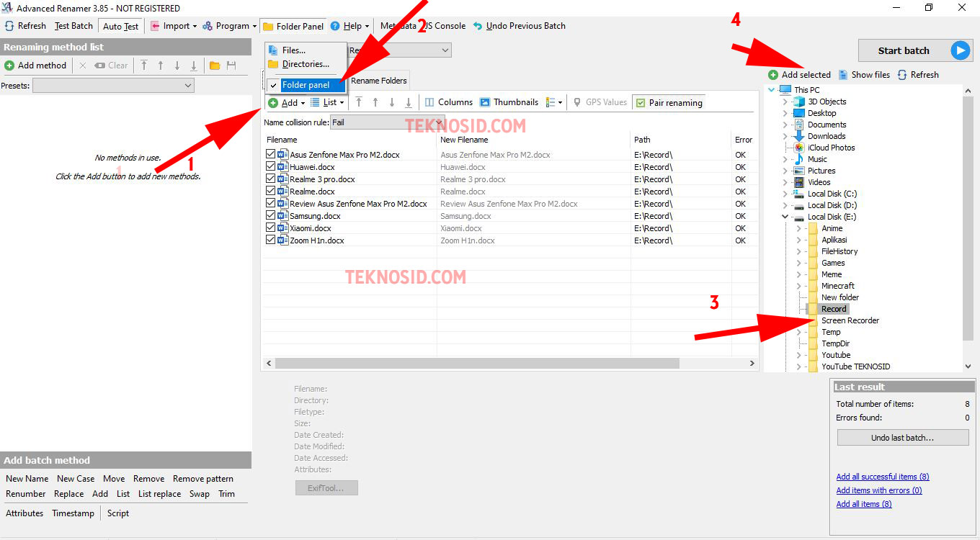Select the Videos folder in the tree
This screenshot has width=980, height=540.
click(819, 182)
